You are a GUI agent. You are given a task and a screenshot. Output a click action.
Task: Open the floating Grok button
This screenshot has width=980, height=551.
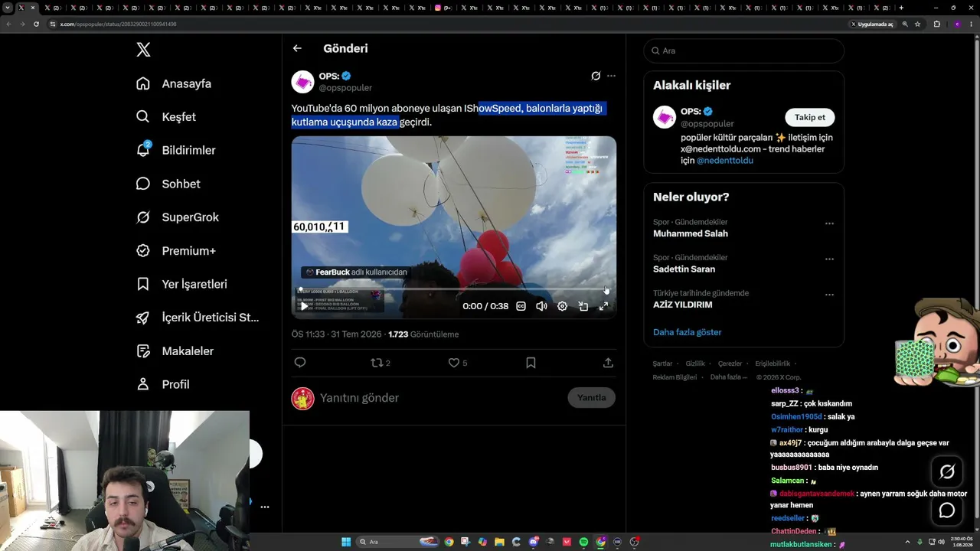coord(947,471)
